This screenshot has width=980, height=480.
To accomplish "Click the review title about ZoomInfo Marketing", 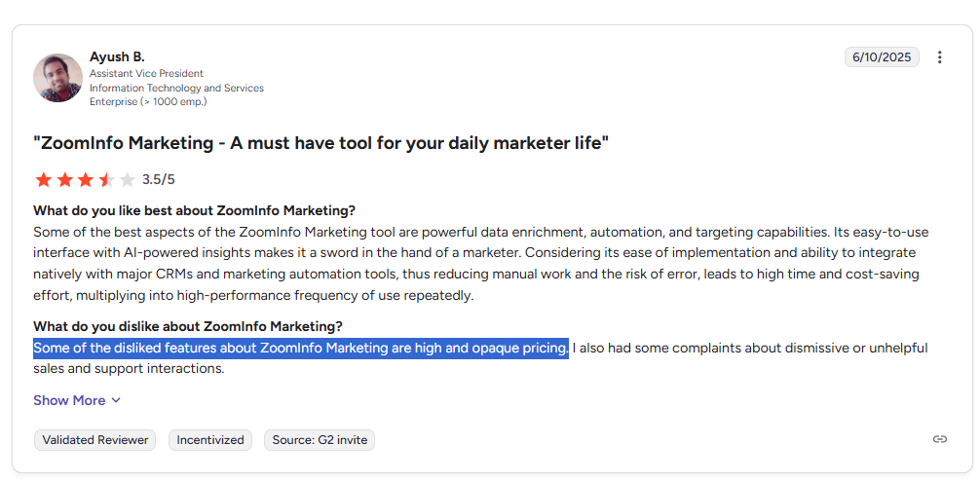I will pos(320,143).
